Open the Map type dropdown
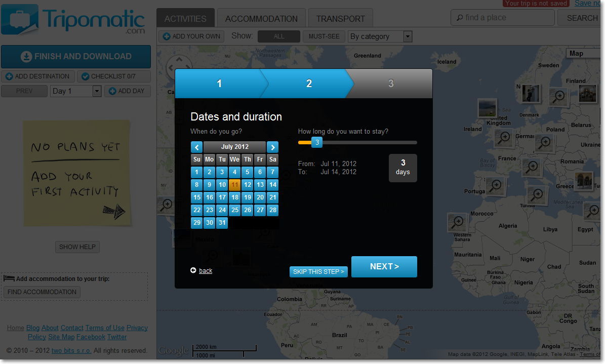Screen dimensions: 605x364 click(583, 54)
